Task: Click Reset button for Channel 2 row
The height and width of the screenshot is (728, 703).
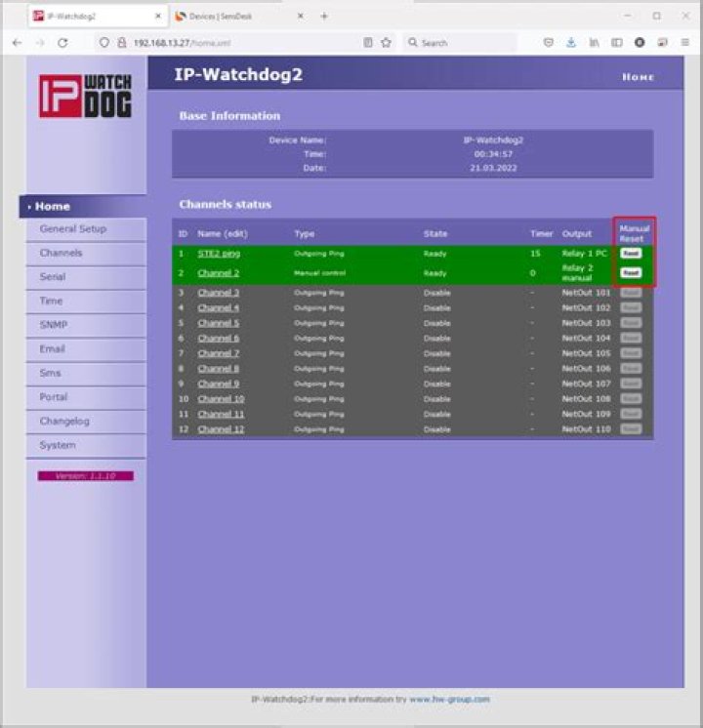Action: tap(631, 273)
